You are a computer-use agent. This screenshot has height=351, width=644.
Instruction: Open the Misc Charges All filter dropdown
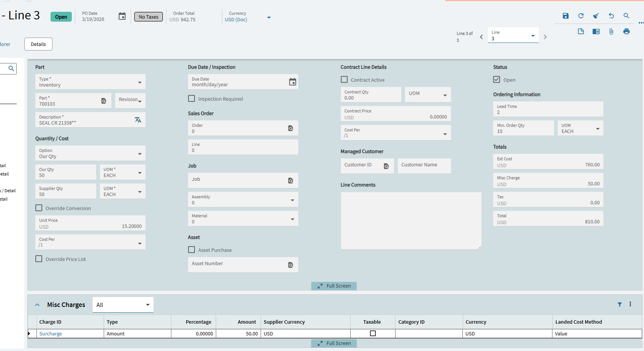[123, 305]
